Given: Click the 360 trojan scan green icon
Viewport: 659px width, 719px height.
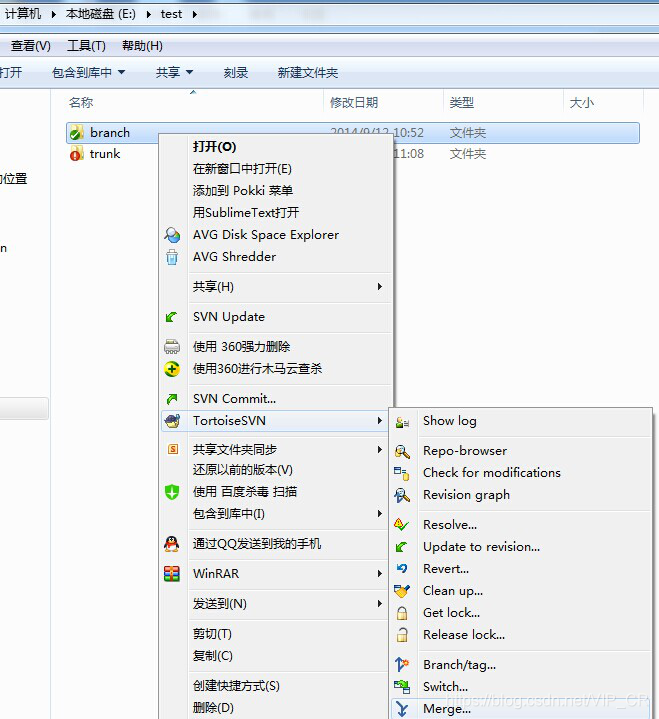Looking at the screenshot, I should point(172,369).
